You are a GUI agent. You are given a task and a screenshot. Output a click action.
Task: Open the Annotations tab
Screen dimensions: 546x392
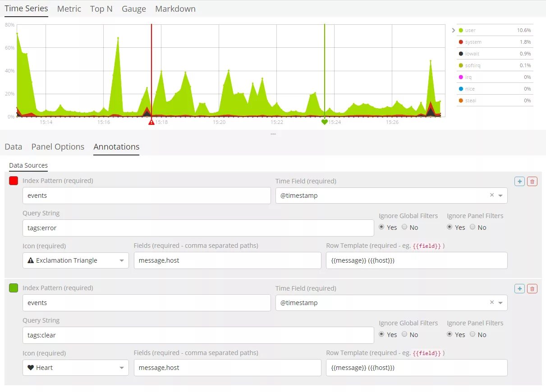pos(116,147)
